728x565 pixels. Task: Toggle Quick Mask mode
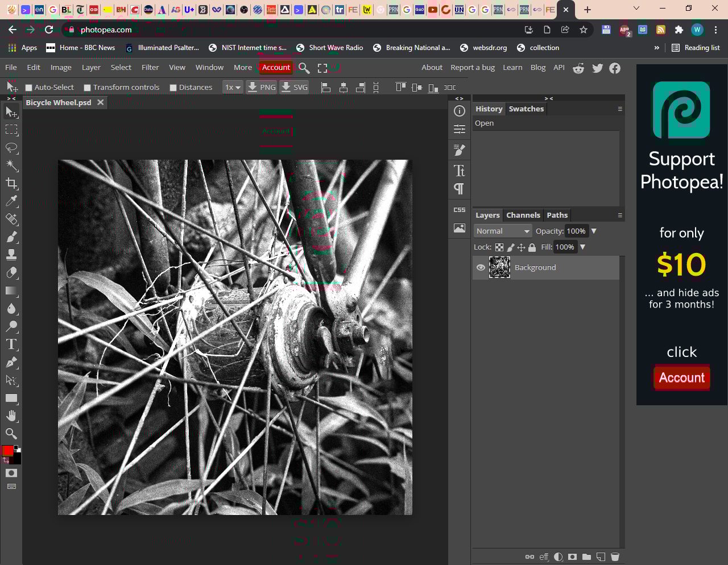pyautogui.click(x=11, y=473)
